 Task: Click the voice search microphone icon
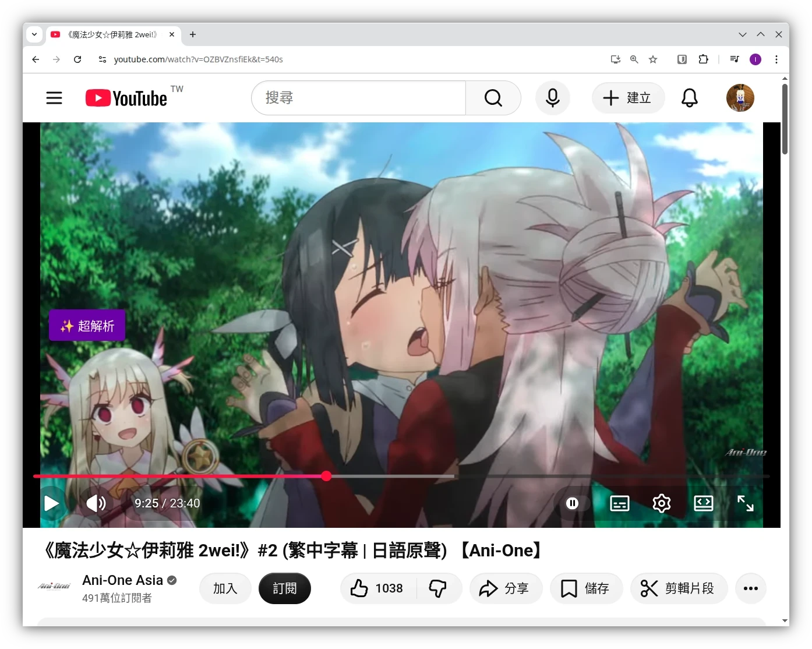tap(552, 98)
